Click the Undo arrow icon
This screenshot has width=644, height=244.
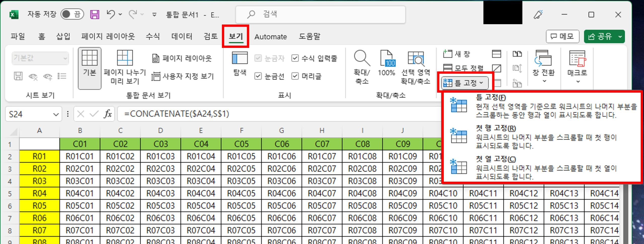[111, 14]
